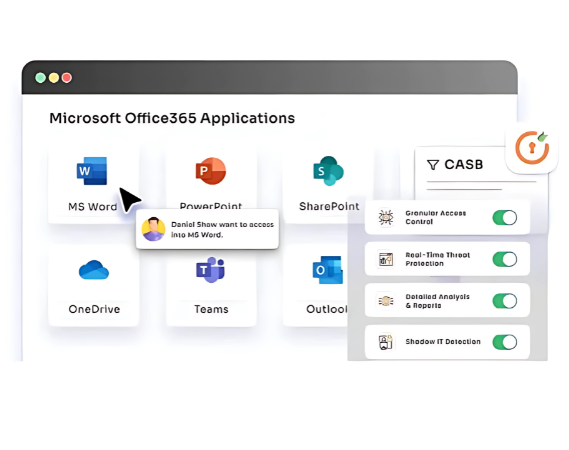Turn off Shadow IT Detection switch
Screen dimensions: 569x450
tap(505, 342)
